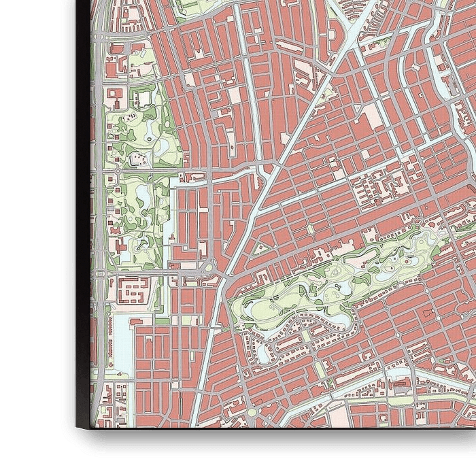Click the pond in the lower-left park section
Screen dimensions: 476x476
point(143,197)
